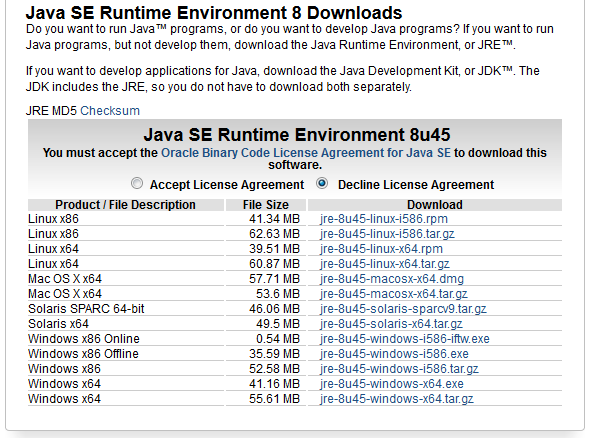This screenshot has height=438, width=590.
Task: Download jre-8u45-macosx-x64.dmg
Action: 392,279
